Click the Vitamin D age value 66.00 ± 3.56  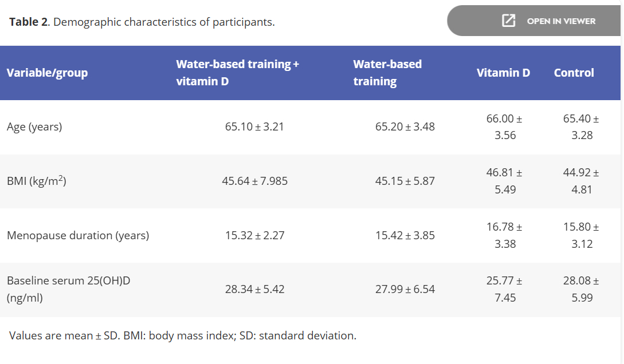504,127
